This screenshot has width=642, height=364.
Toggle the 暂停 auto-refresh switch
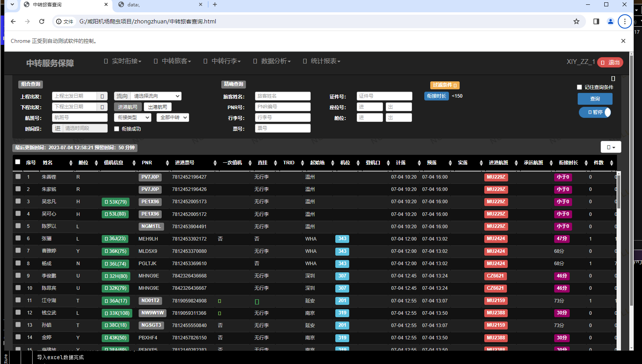click(595, 112)
